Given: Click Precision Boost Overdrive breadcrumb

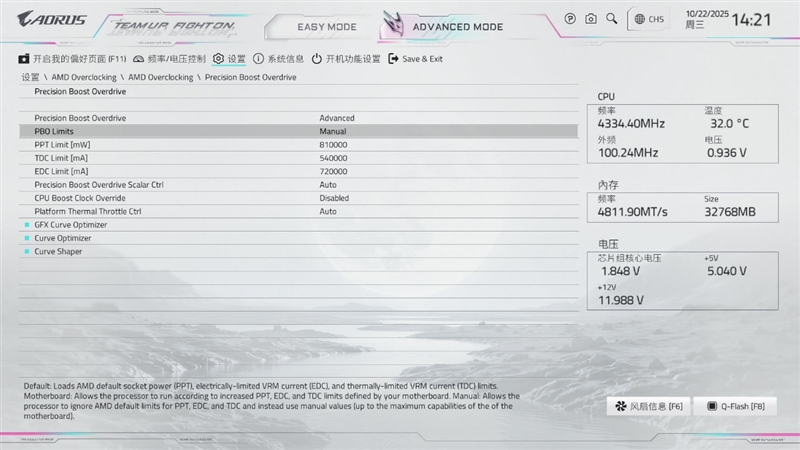Looking at the screenshot, I should point(251,77).
